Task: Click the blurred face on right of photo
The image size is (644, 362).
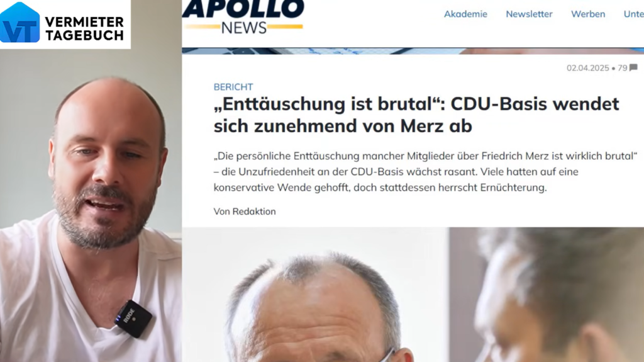Action: click(x=547, y=295)
